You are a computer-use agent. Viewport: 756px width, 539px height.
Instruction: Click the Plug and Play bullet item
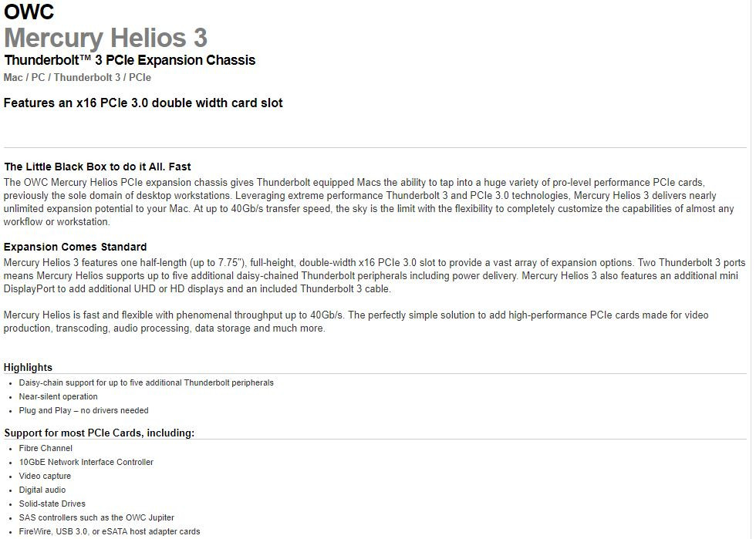tap(84, 411)
